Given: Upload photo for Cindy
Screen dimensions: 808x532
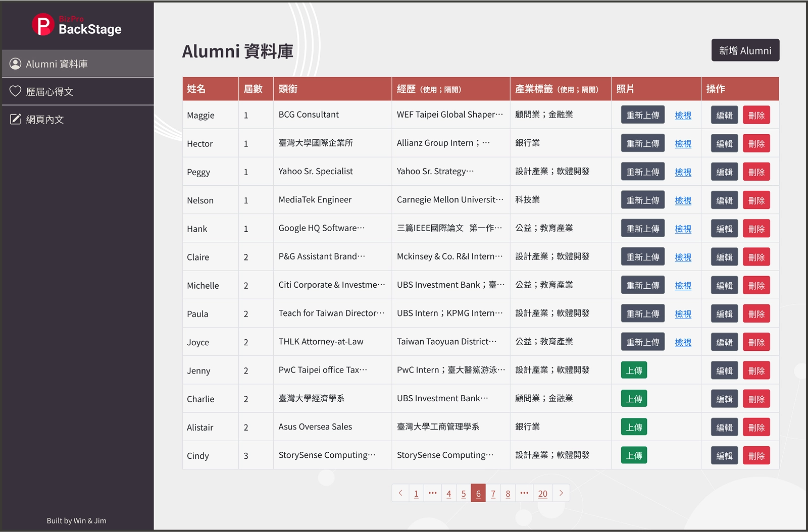Looking at the screenshot, I should 634,455.
